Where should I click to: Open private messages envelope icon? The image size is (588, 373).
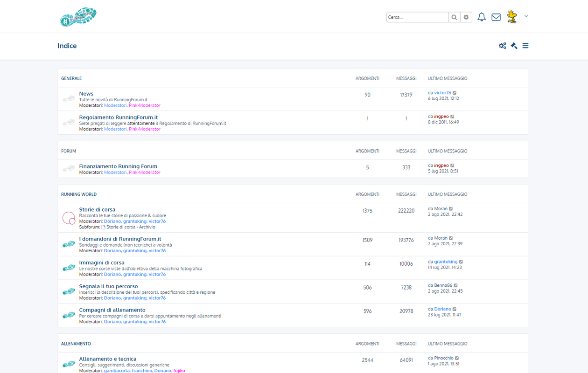(x=496, y=17)
